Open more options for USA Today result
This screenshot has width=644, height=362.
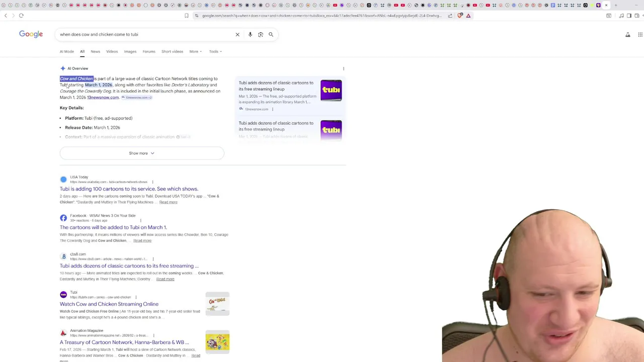pyautogui.click(x=152, y=182)
